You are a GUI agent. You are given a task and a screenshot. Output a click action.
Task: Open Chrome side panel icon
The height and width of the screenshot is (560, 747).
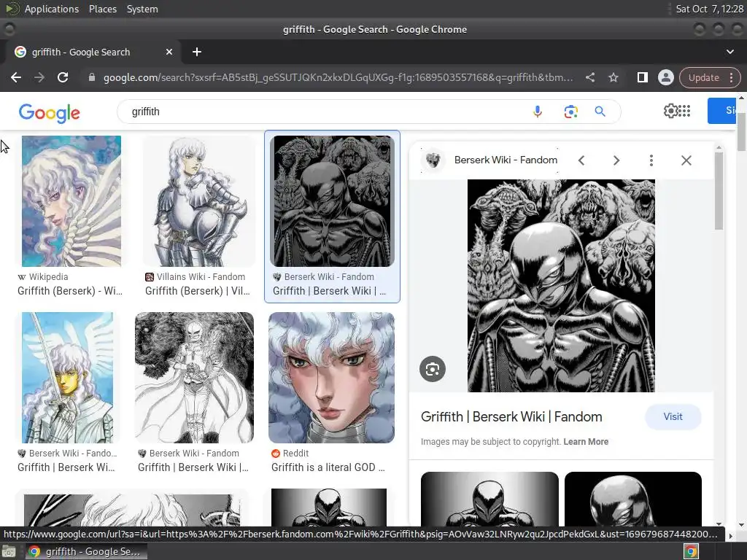click(x=642, y=77)
